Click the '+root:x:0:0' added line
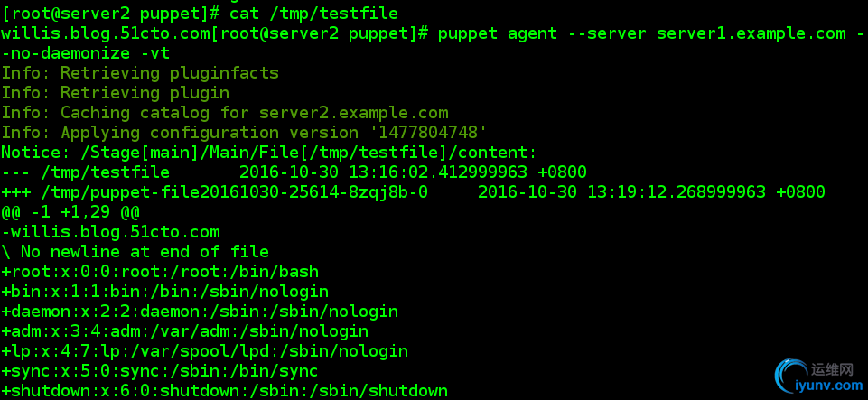The height and width of the screenshot is (400, 868). pyautogui.click(x=160, y=272)
